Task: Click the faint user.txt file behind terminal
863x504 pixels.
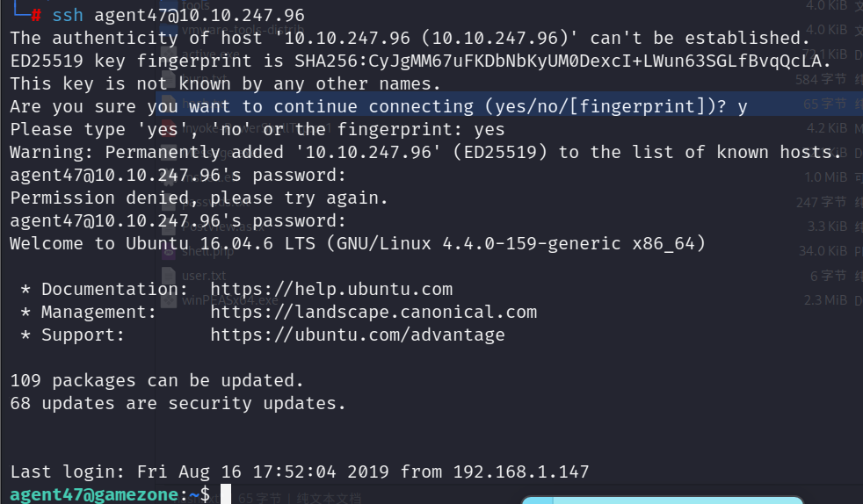Action: click(204, 276)
